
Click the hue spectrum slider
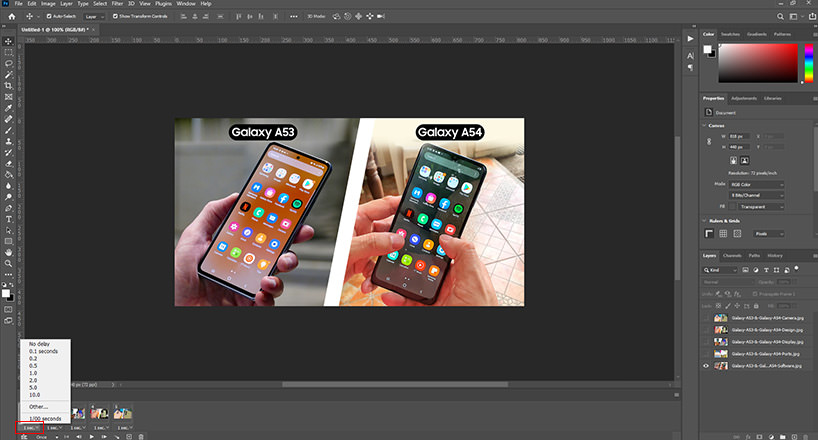click(809, 63)
